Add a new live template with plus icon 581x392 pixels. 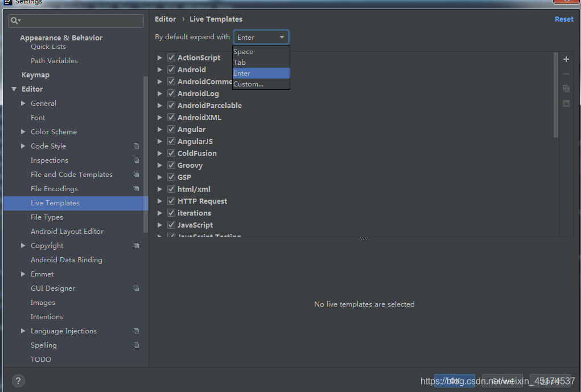(x=566, y=59)
